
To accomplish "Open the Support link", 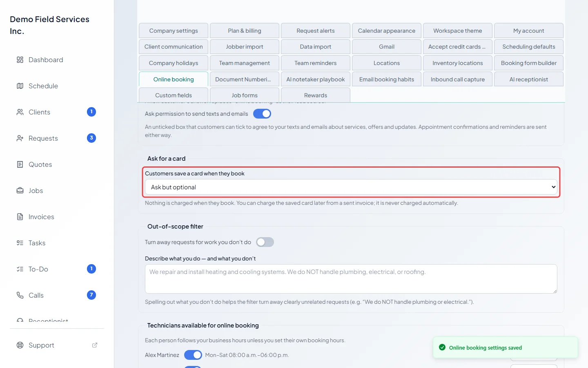I will tap(57, 345).
